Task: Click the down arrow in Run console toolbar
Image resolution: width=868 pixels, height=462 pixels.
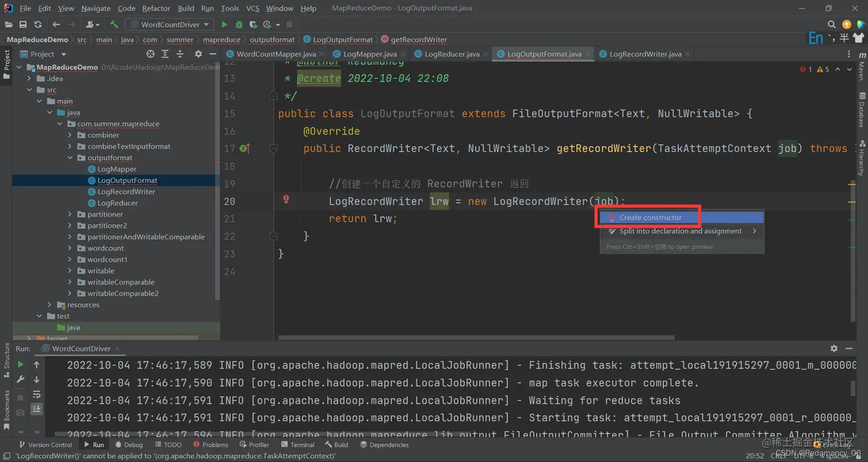Action: coord(37,379)
